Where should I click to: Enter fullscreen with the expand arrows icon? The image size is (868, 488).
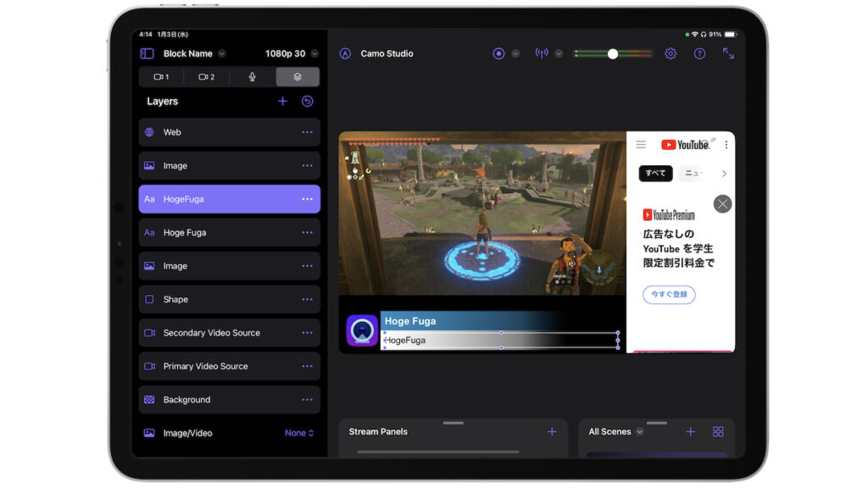(728, 53)
